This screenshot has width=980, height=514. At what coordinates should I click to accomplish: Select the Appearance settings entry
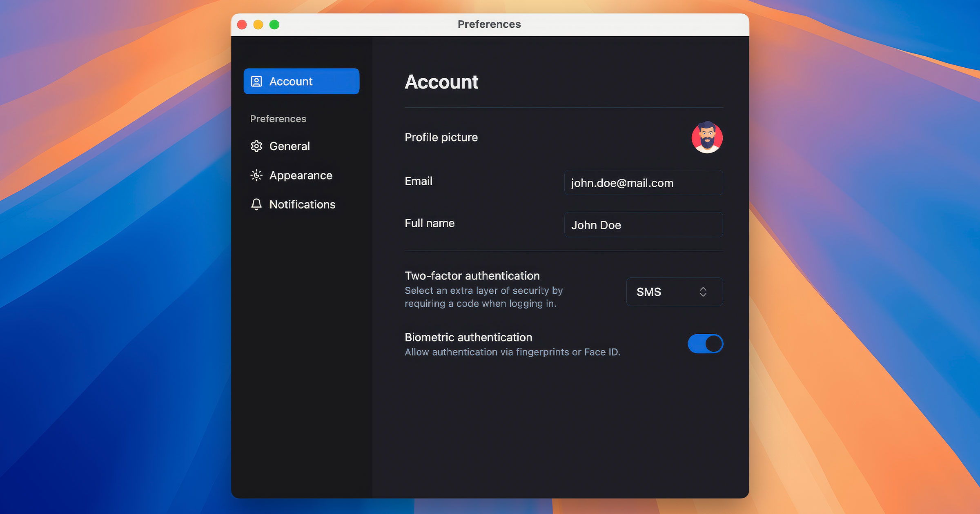coord(300,175)
